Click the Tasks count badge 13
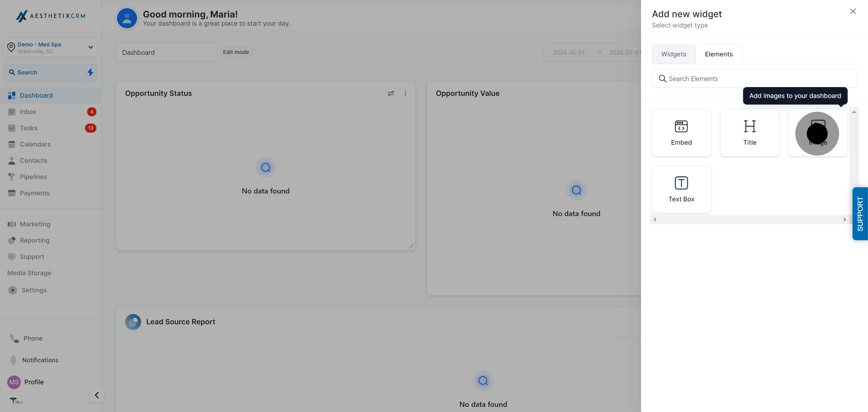 91,128
